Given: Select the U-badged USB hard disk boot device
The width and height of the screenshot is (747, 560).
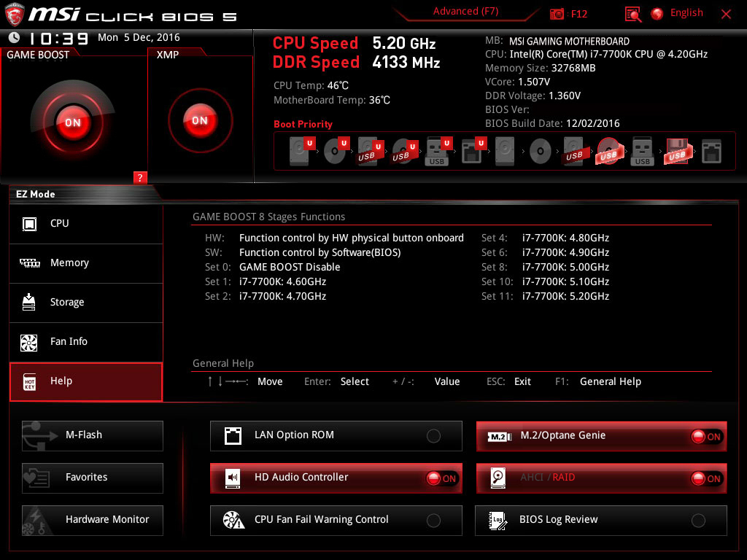Looking at the screenshot, I should click(x=370, y=152).
